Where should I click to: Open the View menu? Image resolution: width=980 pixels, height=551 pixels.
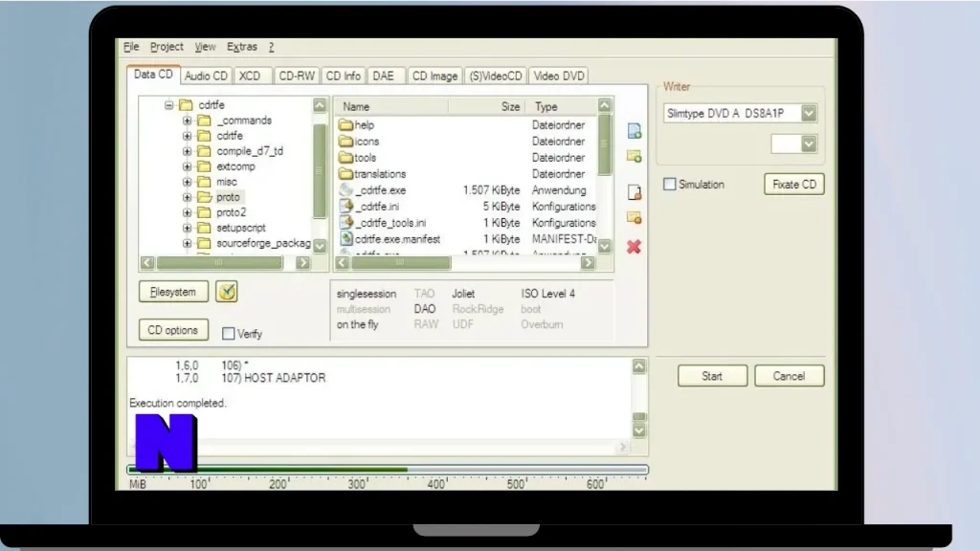(x=205, y=47)
